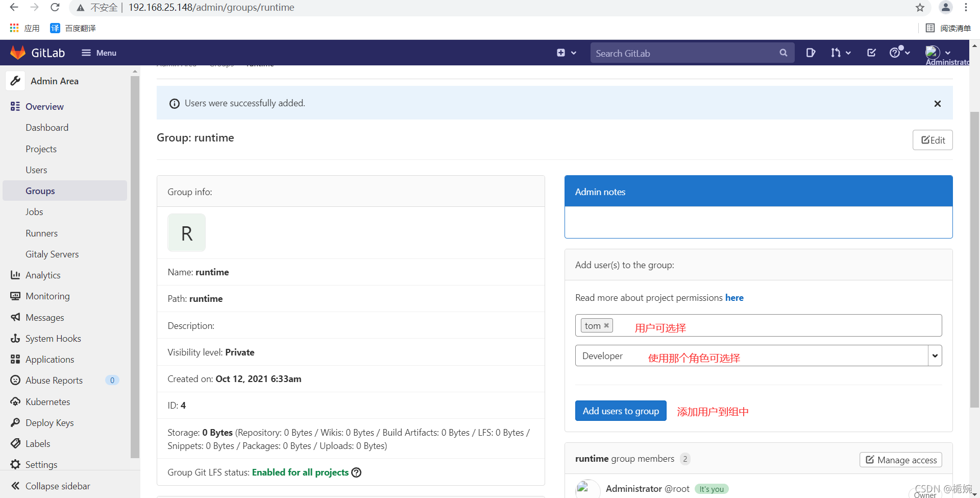Click the info icon in the alert
Viewport: 980px width, 498px height.
click(175, 104)
